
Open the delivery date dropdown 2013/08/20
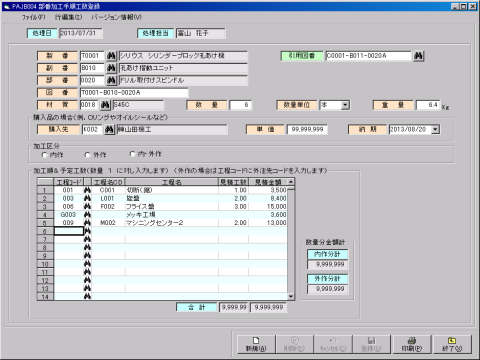coord(435,129)
